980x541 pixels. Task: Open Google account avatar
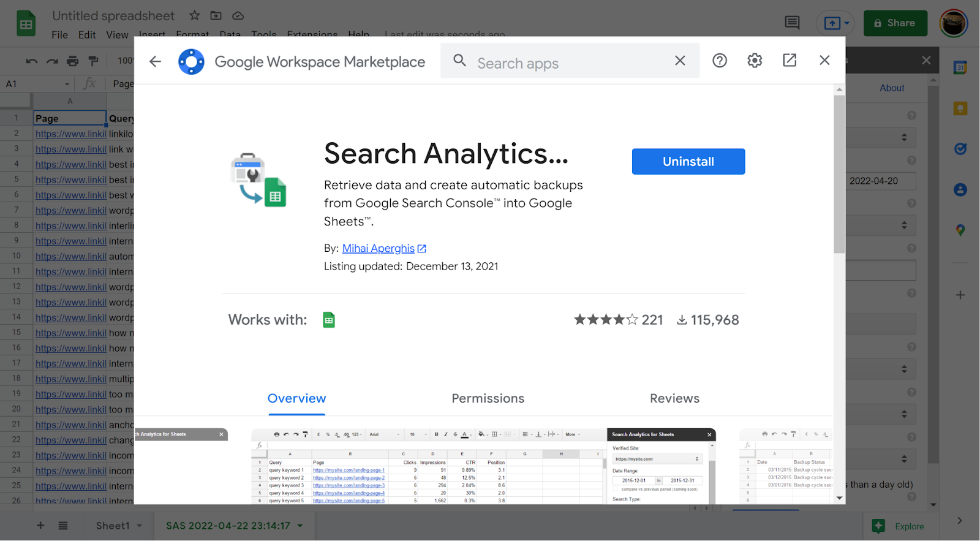click(954, 23)
